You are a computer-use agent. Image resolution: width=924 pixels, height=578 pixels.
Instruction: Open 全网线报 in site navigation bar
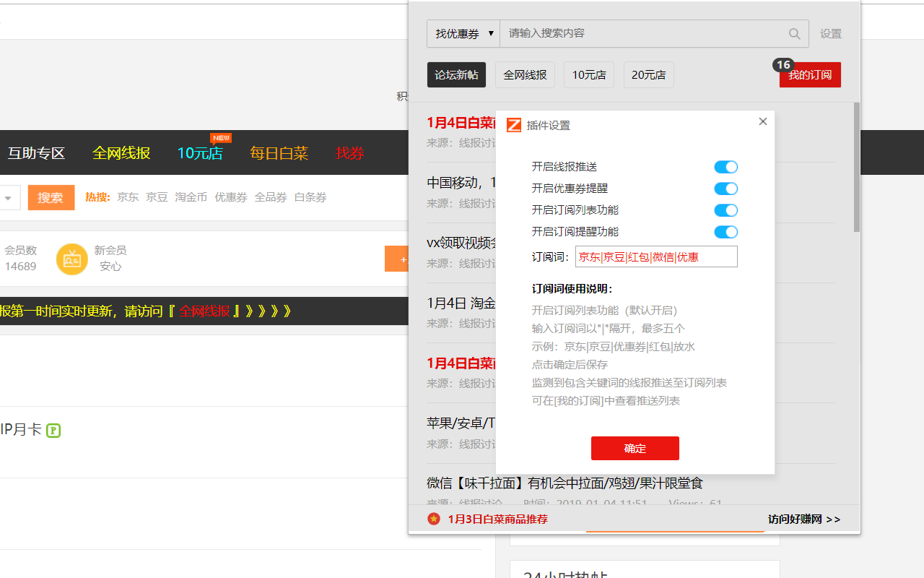point(121,153)
